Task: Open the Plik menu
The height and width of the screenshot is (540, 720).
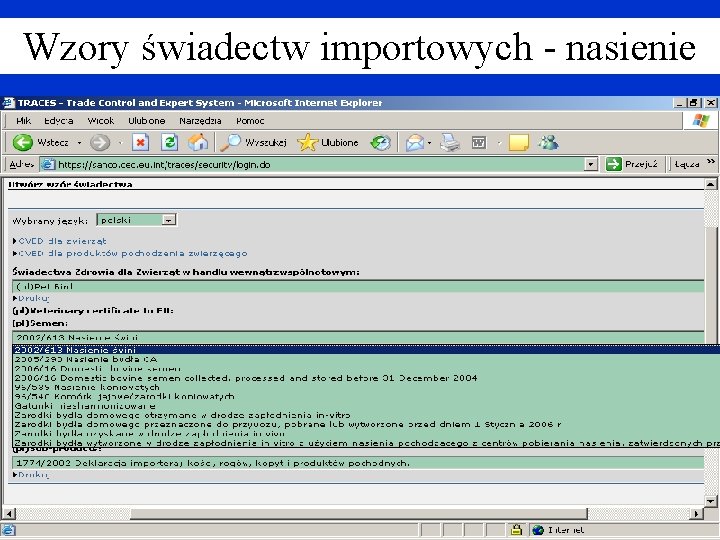Action: pyautogui.click(x=23, y=121)
